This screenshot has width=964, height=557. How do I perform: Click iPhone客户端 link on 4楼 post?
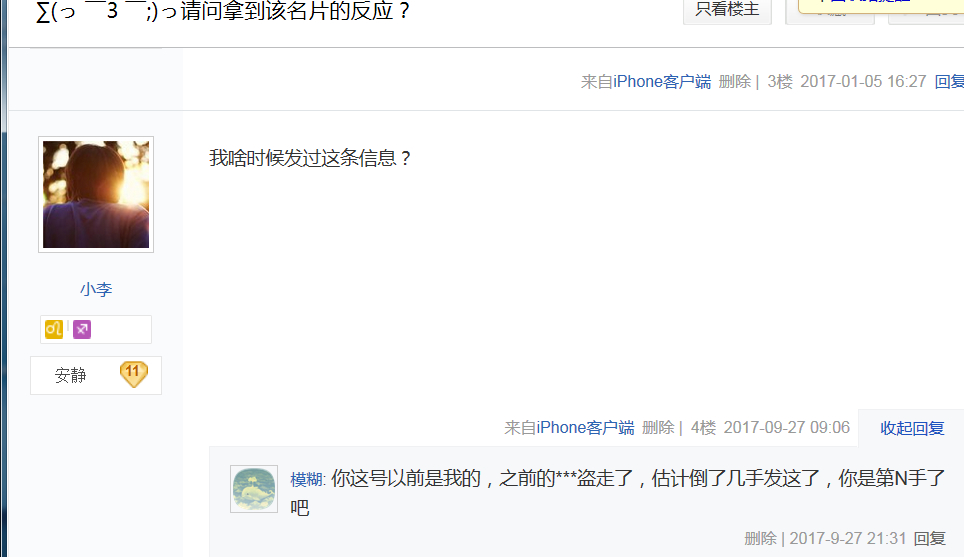[585, 428]
